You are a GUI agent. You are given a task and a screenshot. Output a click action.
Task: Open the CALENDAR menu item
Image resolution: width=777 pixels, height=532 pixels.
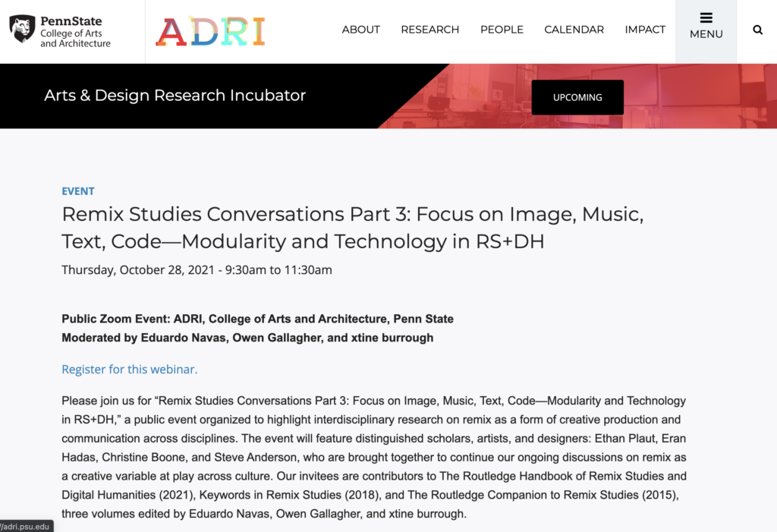574,30
